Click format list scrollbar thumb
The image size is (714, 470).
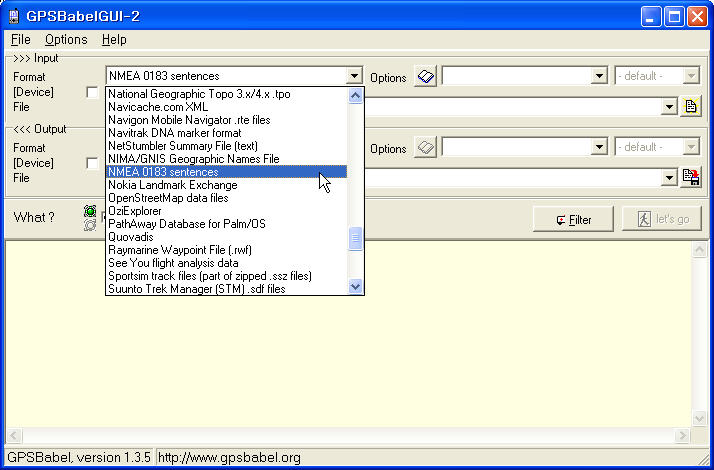tap(355, 238)
